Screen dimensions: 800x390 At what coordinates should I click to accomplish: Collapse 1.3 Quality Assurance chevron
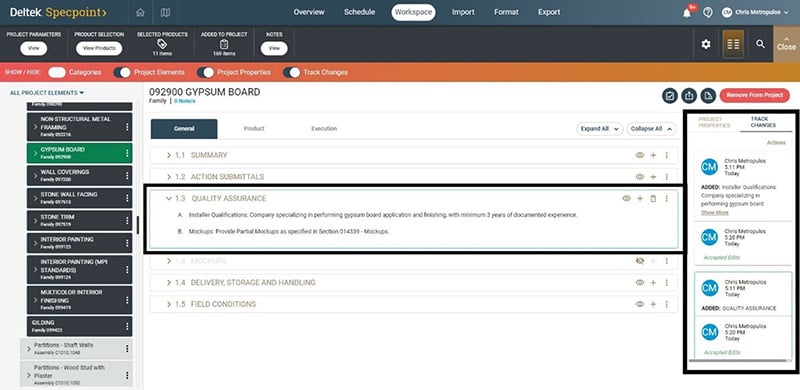[x=169, y=199]
